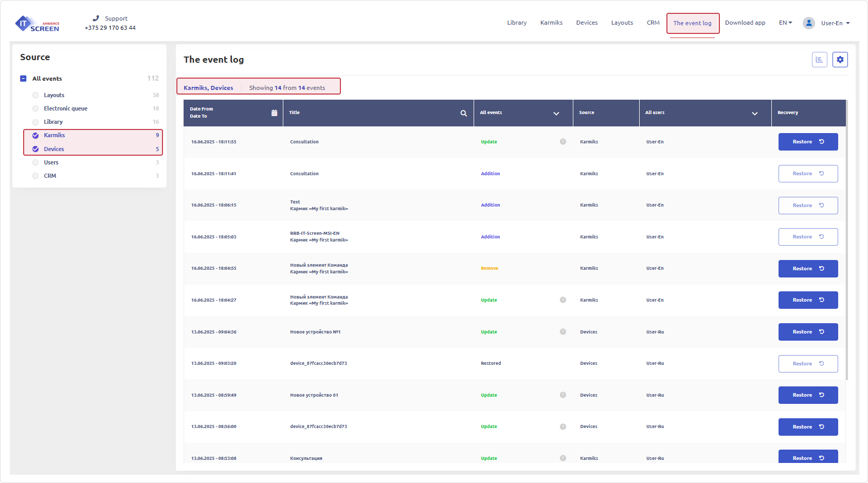Open the date range calendar picker
Screen dimensions: 868x483
click(x=274, y=113)
